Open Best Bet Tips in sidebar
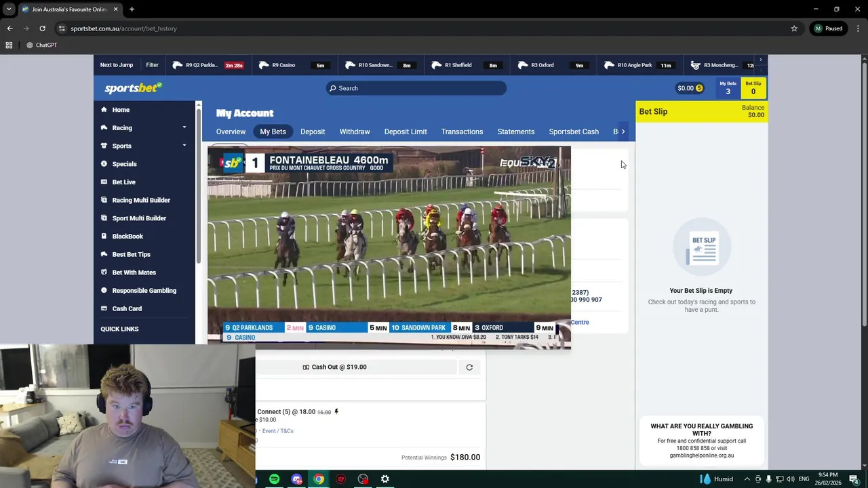 pos(131,254)
